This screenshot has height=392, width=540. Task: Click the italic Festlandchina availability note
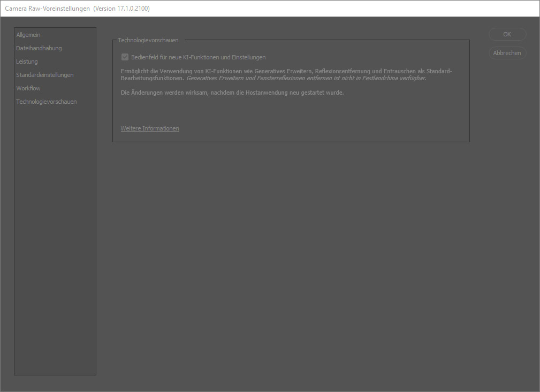pyautogui.click(x=306, y=78)
